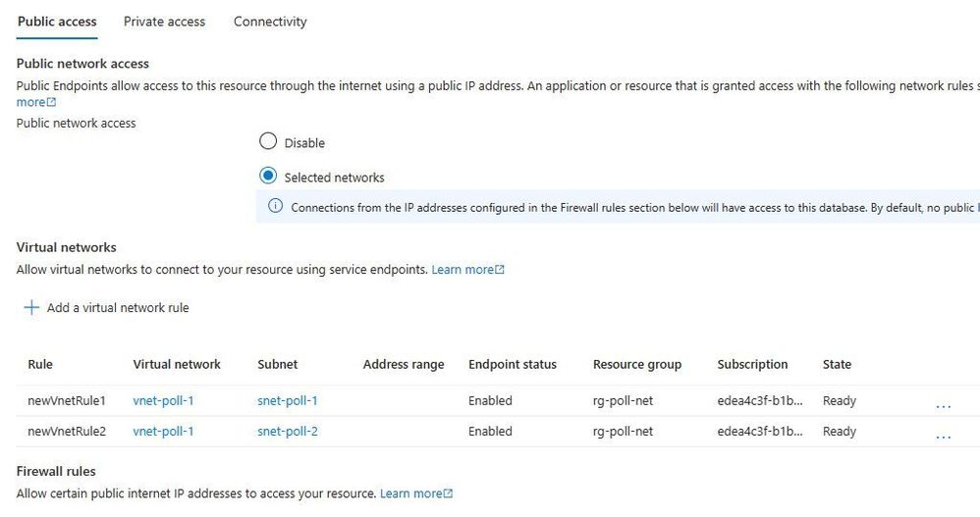Viewport: 980px width, 517px height.
Task: Select the Public access tab
Action: click(57, 22)
